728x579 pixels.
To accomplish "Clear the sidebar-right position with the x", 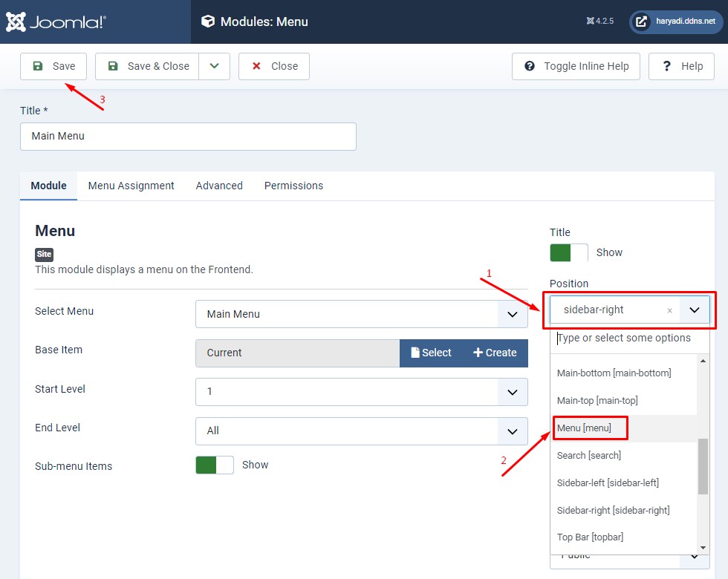I will (669, 310).
